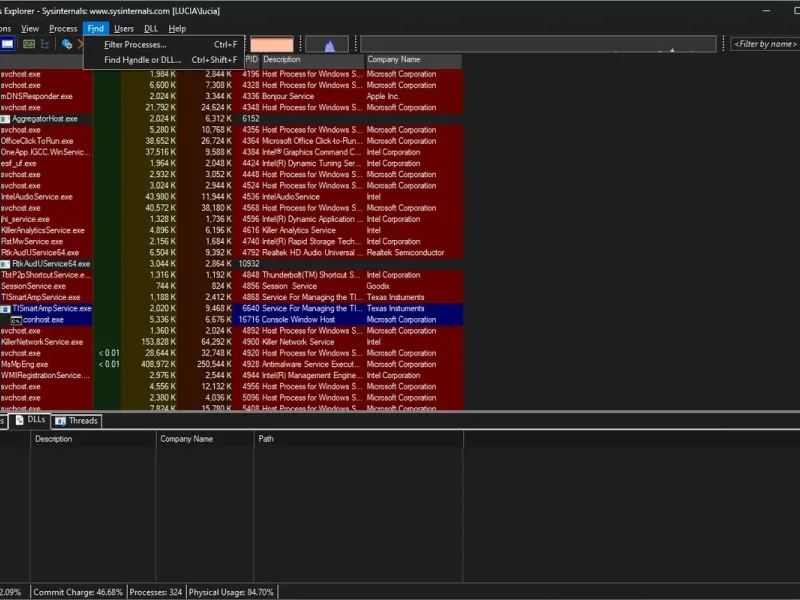Select OneApp.IGCC.WinService process row
Image resolution: width=800 pixels, height=600 pixels.
[x=231, y=152]
